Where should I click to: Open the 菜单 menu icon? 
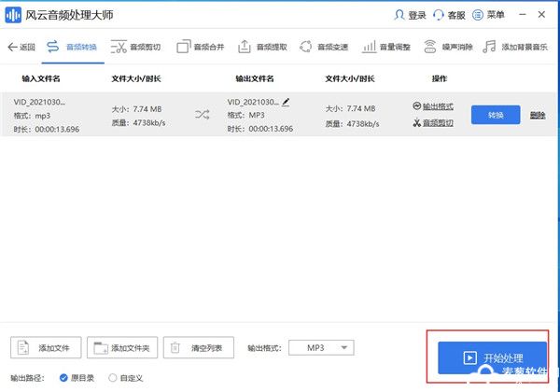(x=478, y=15)
